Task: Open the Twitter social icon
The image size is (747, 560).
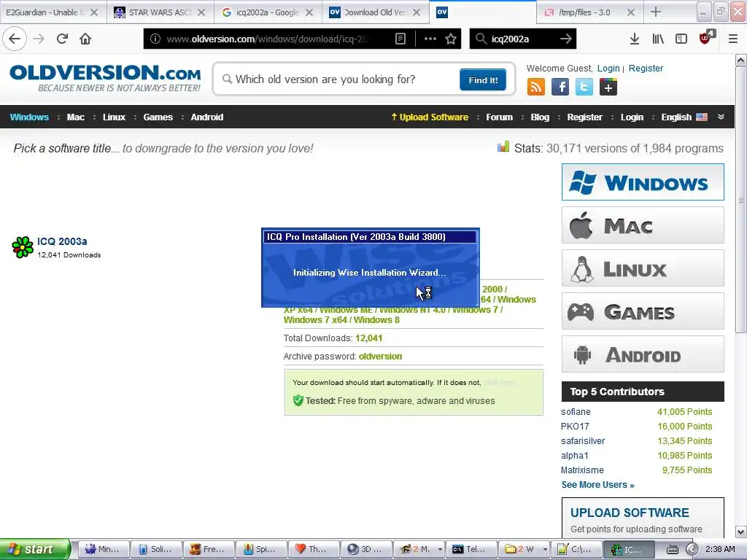Action: click(584, 87)
